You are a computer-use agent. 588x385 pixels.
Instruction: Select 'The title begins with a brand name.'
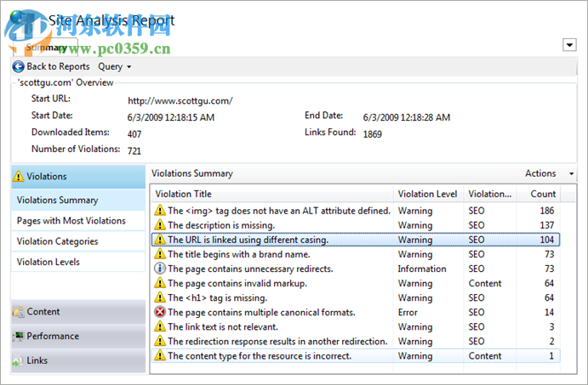[x=356, y=254]
